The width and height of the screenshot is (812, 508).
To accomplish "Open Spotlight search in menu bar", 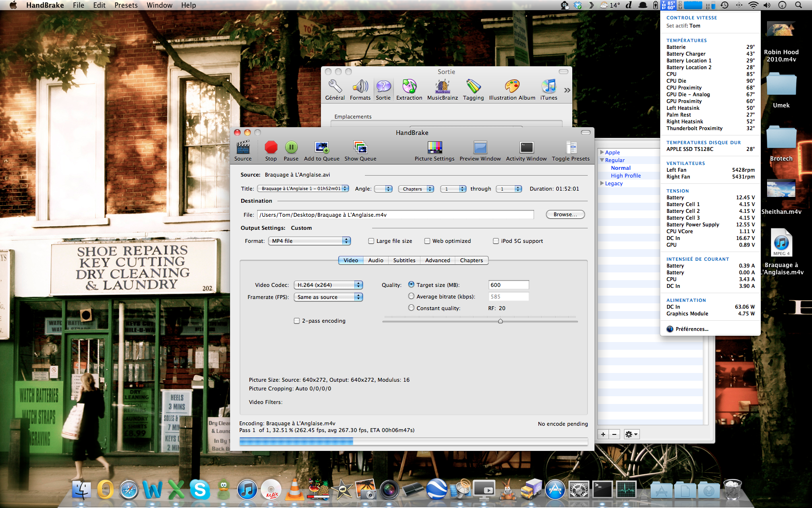I will point(798,5).
